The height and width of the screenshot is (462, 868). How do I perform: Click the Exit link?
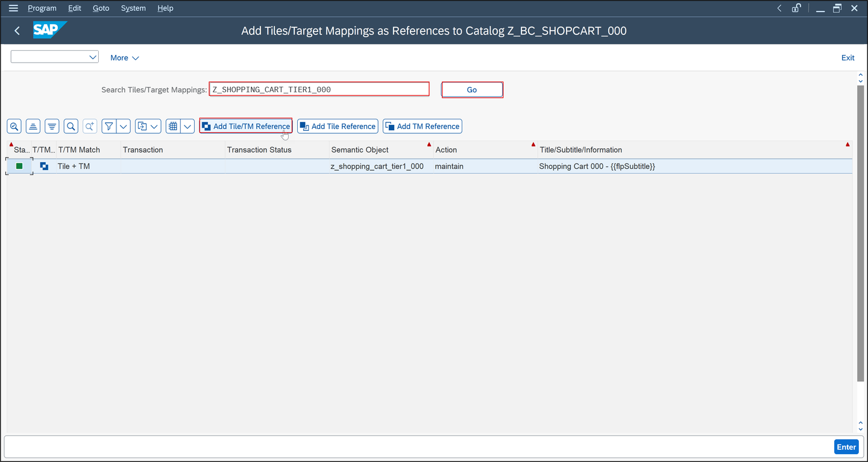coord(848,58)
